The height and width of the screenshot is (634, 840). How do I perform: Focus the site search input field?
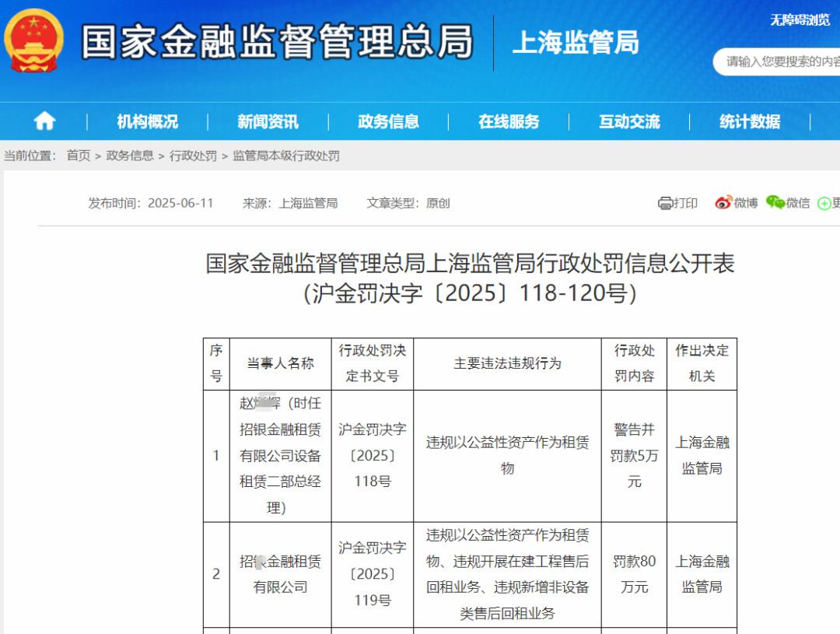777,61
